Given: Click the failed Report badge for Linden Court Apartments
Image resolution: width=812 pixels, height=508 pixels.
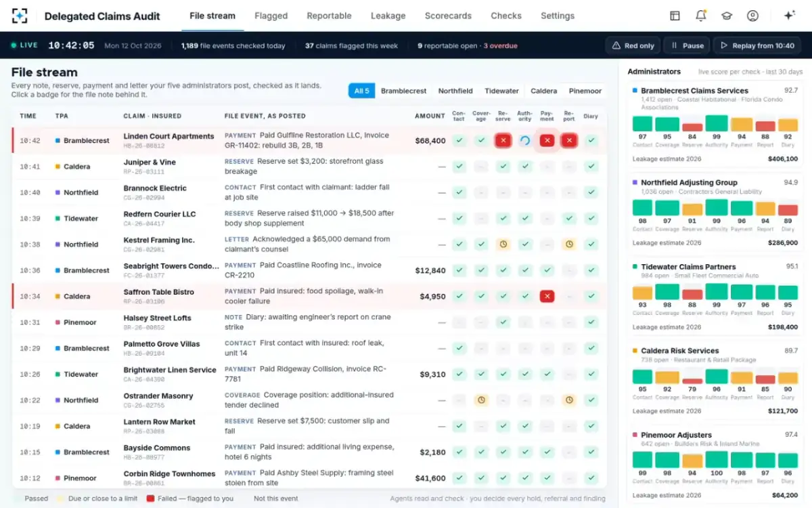Looking at the screenshot, I should click(x=569, y=140).
